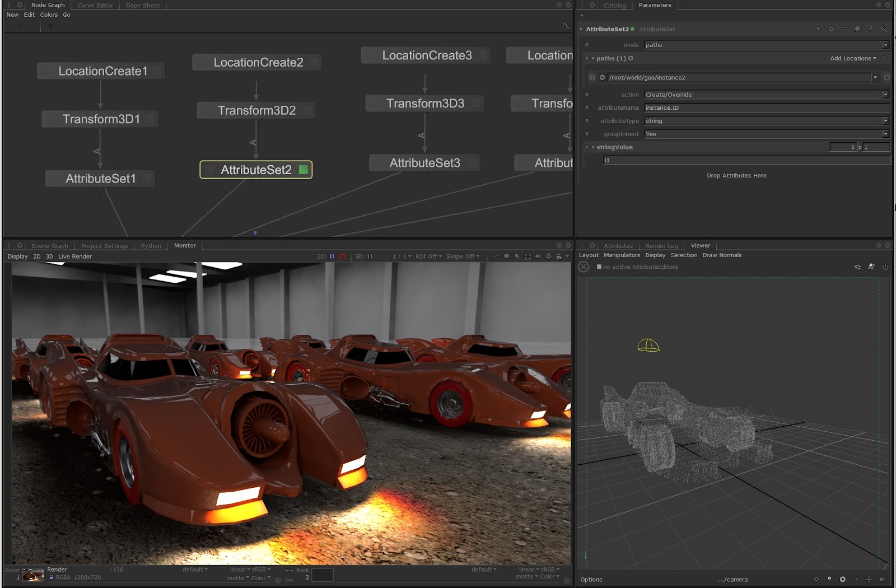The image size is (896, 588).
Task: Click the Monitor pixel probe crosshair icon
Action: pyautogui.click(x=548, y=256)
